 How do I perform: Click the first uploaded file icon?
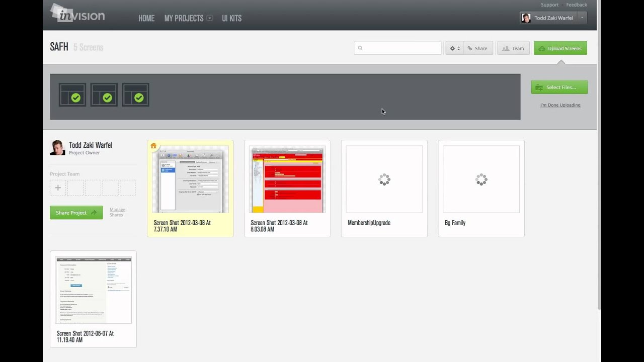coord(72,95)
